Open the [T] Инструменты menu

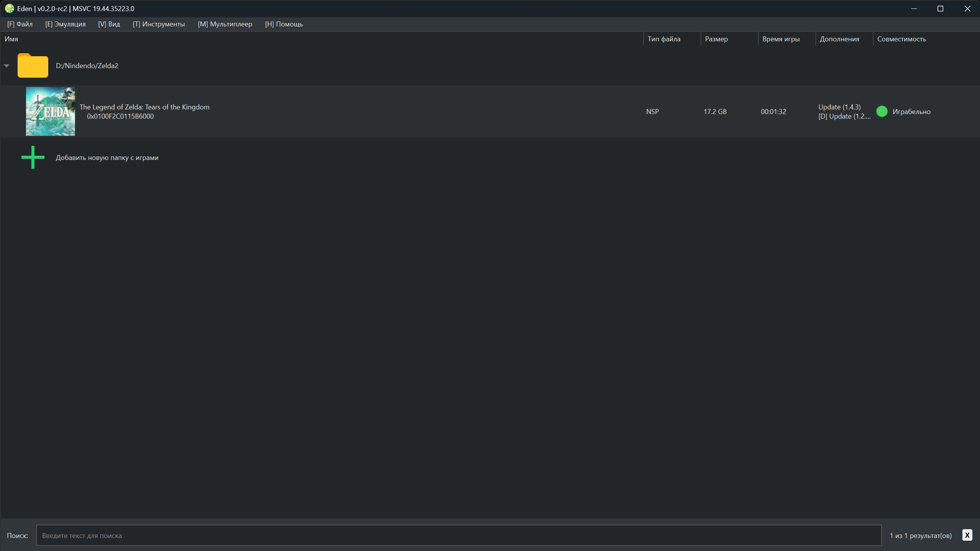[x=159, y=24]
